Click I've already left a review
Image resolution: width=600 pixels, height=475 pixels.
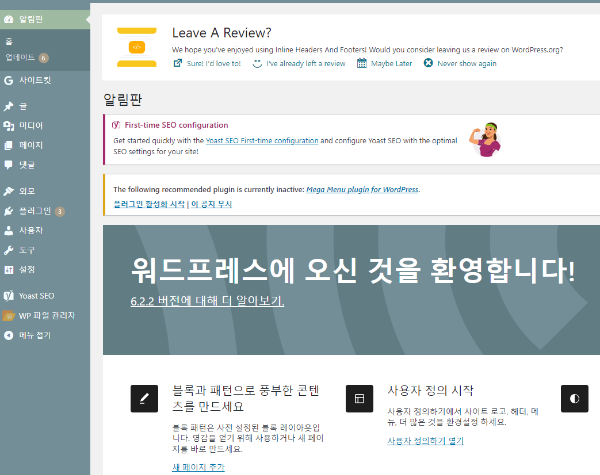306,64
